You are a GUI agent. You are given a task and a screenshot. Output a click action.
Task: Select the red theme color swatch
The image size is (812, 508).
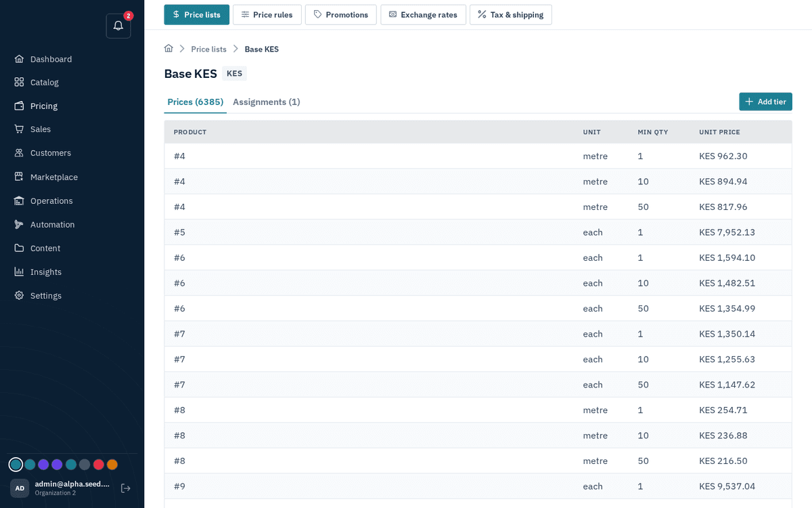(x=98, y=465)
